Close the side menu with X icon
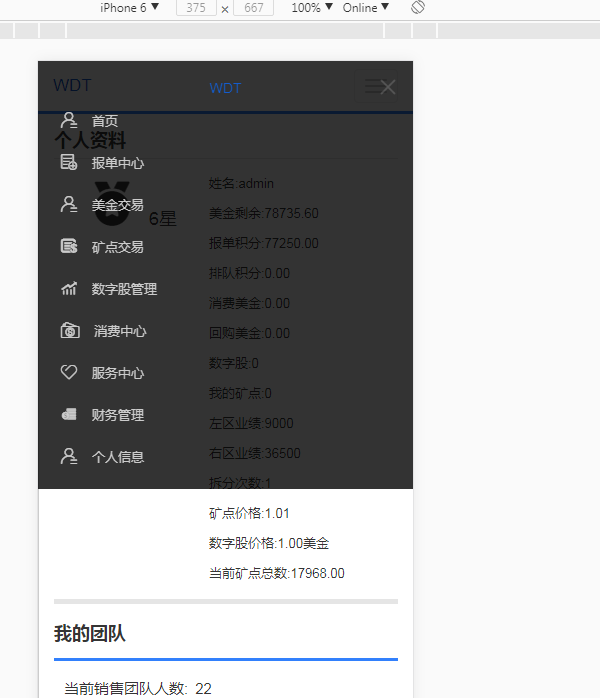This screenshot has width=600, height=698. click(388, 87)
